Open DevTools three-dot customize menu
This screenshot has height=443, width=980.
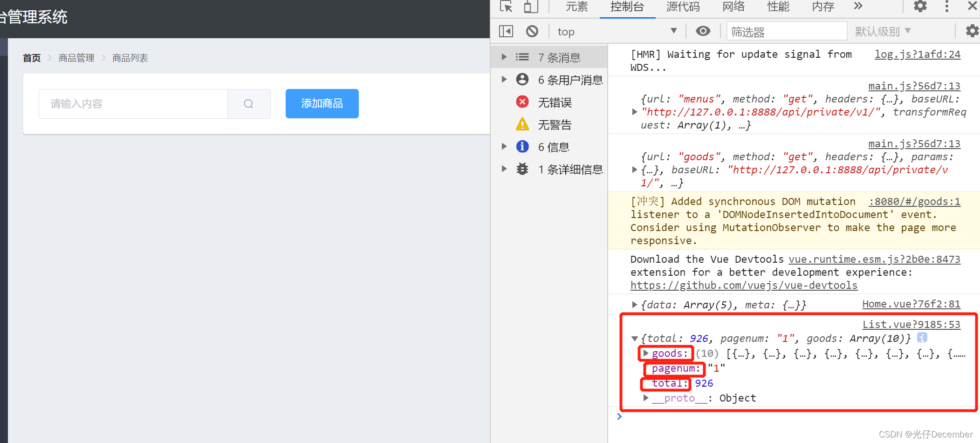(946, 6)
